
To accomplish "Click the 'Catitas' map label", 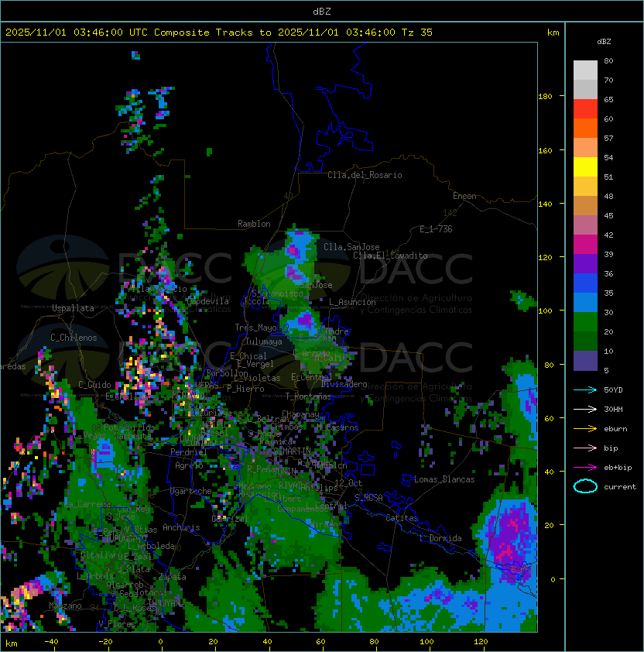I will point(402,518).
